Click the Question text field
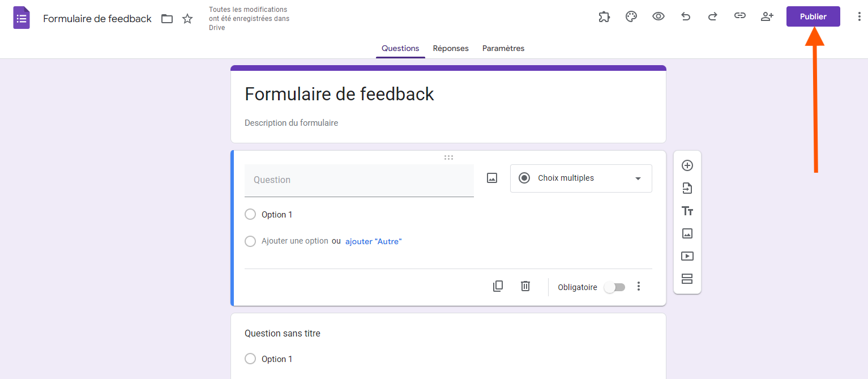This screenshot has height=379, width=868. click(x=359, y=180)
